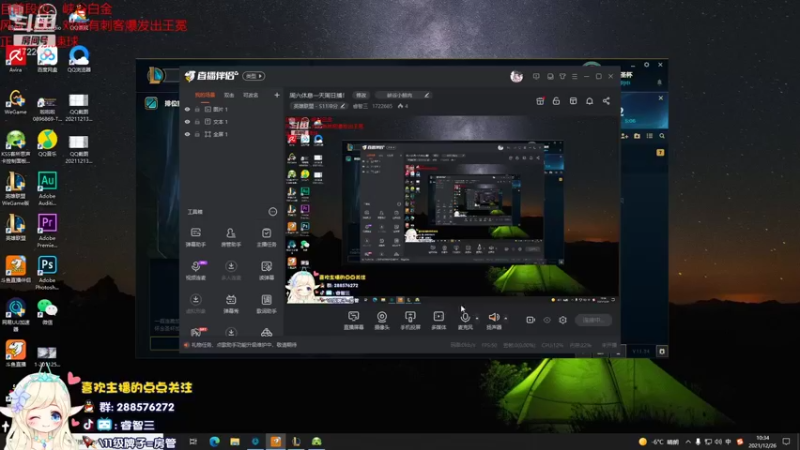Open the 房管助手 tool
The image size is (800, 450).
pos(231,237)
